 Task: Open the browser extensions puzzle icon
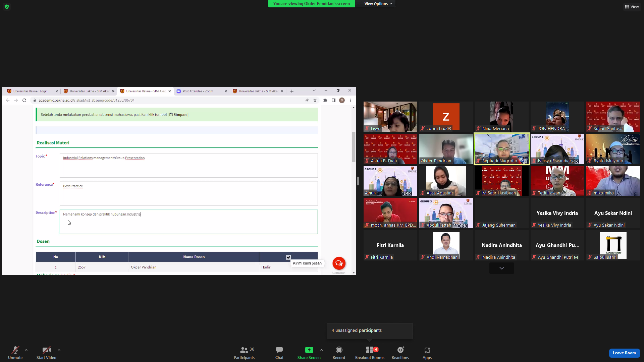pos(325,100)
